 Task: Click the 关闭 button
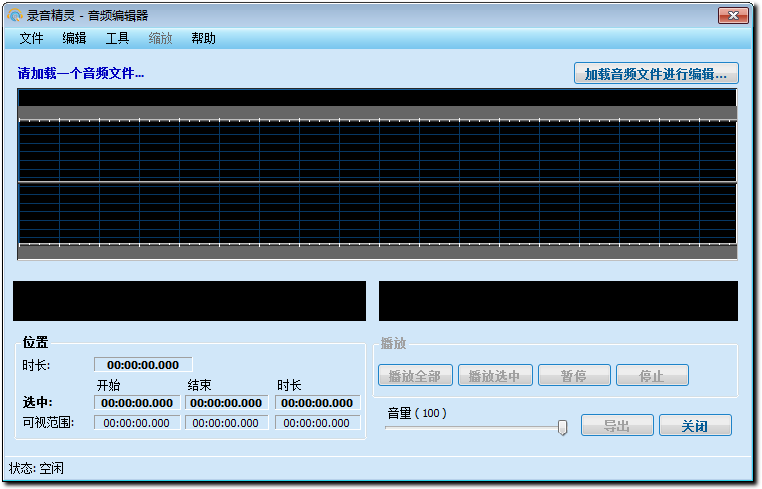[695, 425]
